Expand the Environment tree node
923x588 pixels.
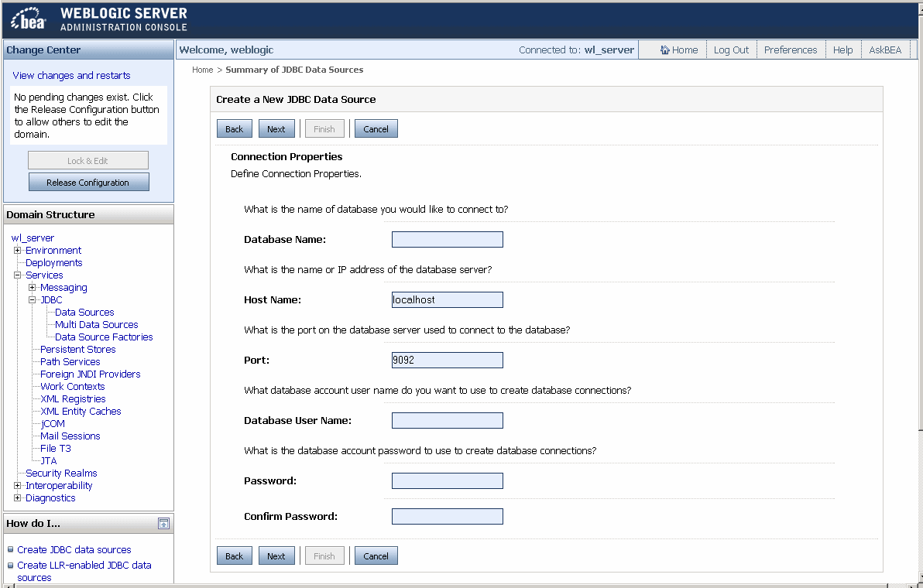[x=17, y=250]
